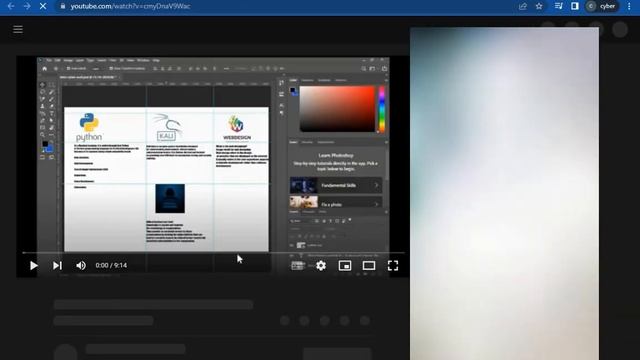Image resolution: width=640 pixels, height=360 pixels.
Task: Go forward in browser history
Action: tap(27, 6)
